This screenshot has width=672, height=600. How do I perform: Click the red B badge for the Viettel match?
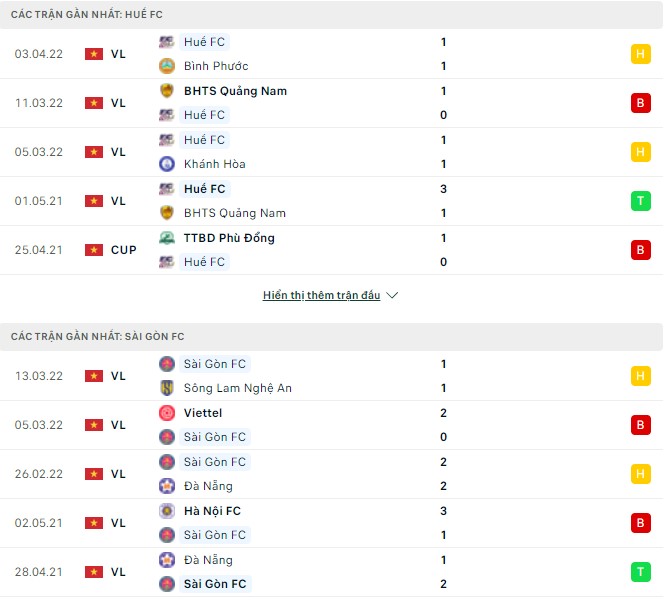640,425
